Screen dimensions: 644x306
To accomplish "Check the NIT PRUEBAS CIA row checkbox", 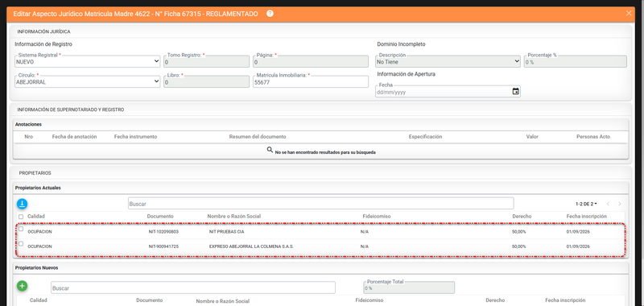I will (x=21, y=229).
